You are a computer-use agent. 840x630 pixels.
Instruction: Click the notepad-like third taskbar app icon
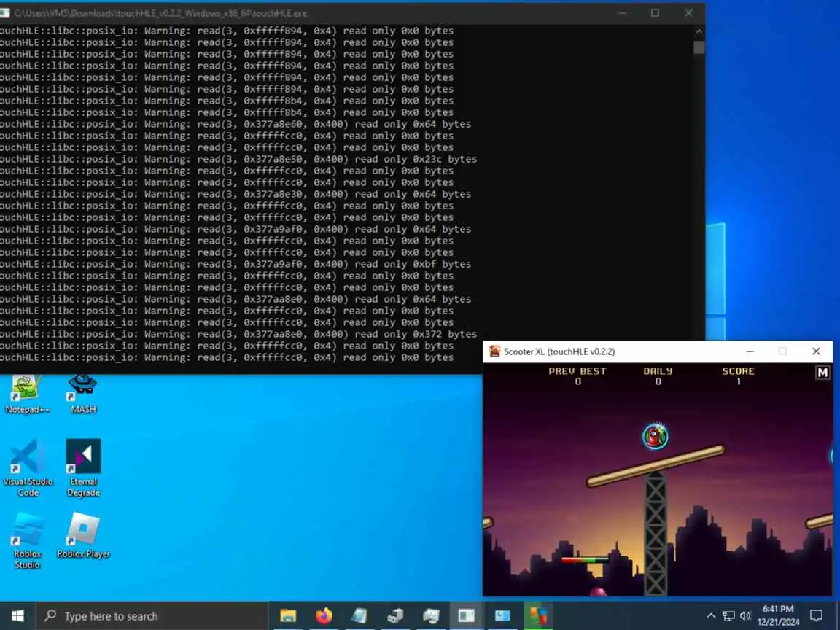click(x=359, y=616)
